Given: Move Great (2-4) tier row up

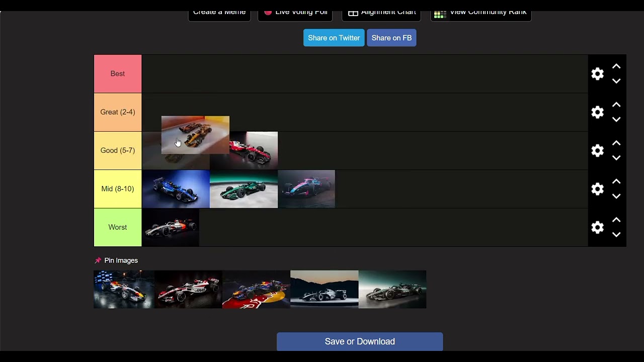Looking at the screenshot, I should [x=616, y=105].
